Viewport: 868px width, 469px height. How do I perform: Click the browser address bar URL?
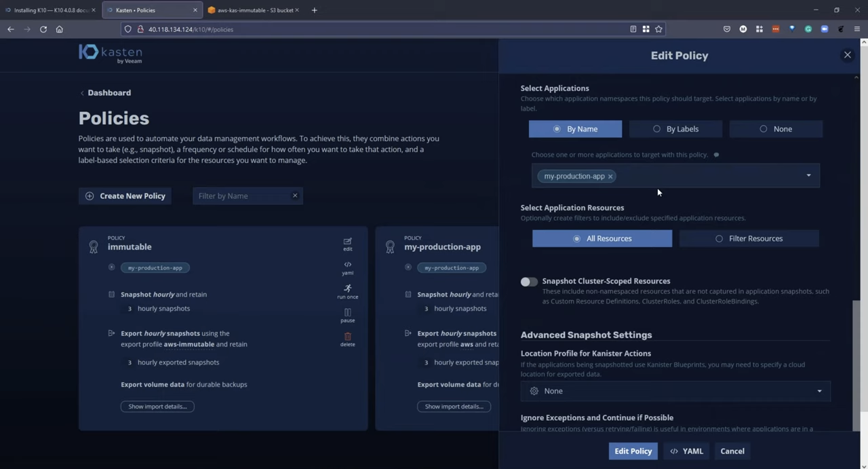tap(191, 29)
